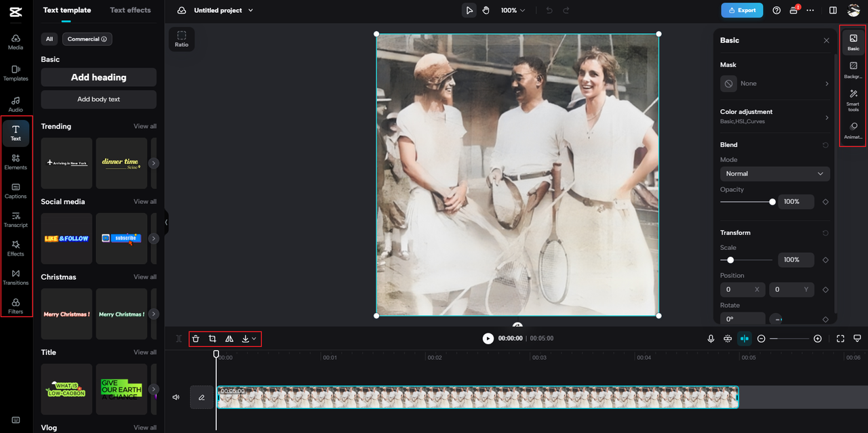The width and height of the screenshot is (868, 433).
Task: Open the Elements panel
Action: (x=16, y=162)
